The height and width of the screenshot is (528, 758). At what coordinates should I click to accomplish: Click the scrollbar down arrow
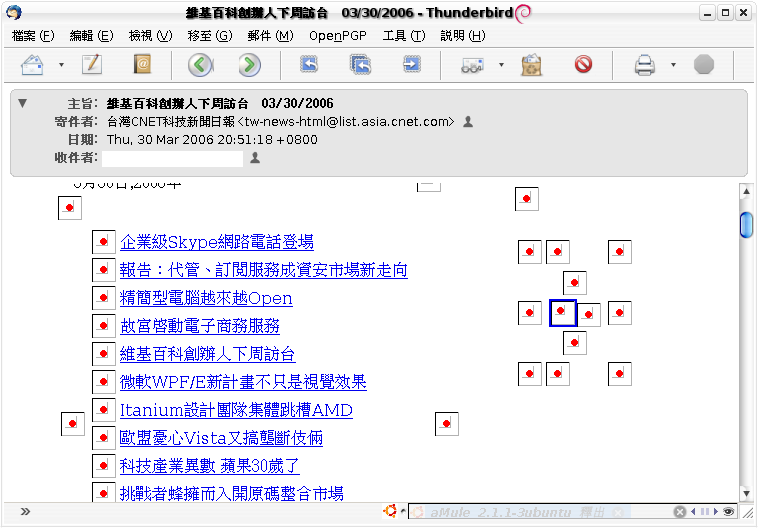coord(746,494)
